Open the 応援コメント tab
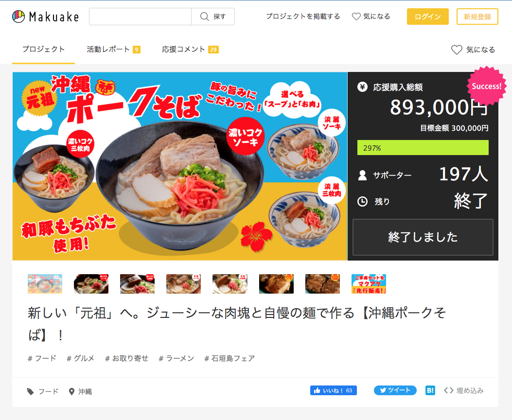 [190, 49]
